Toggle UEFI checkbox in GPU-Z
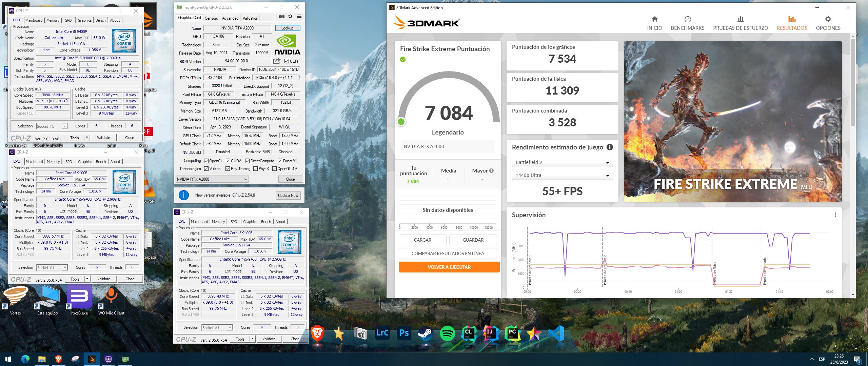 point(287,61)
